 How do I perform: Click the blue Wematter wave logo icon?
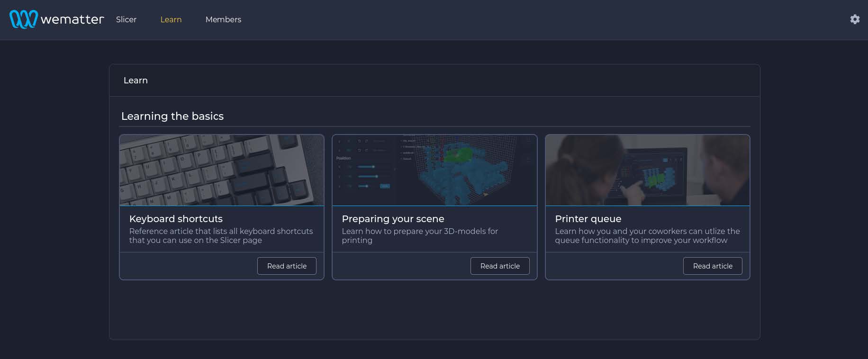coord(23,19)
